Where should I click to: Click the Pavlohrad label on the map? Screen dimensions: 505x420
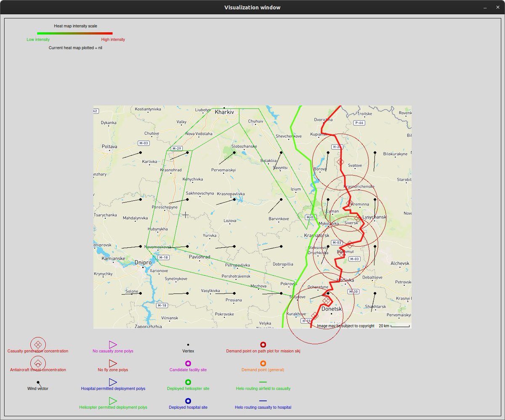(x=199, y=257)
